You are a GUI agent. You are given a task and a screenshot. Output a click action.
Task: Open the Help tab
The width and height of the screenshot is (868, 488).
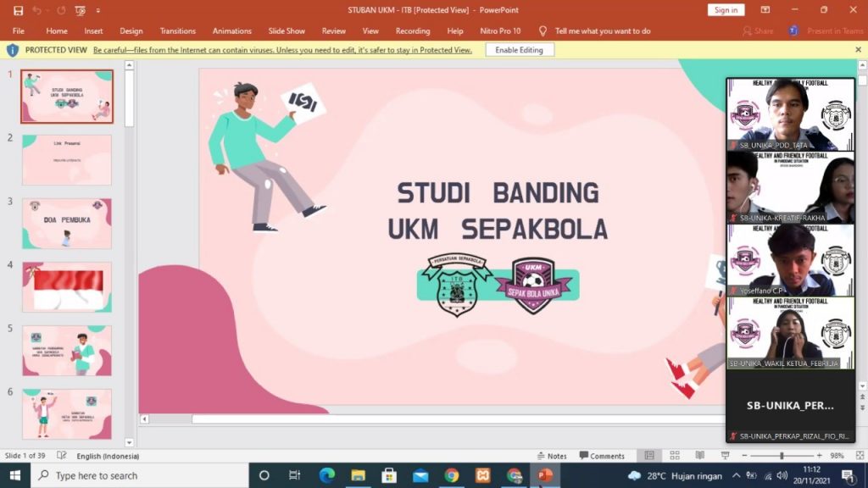[x=455, y=31]
